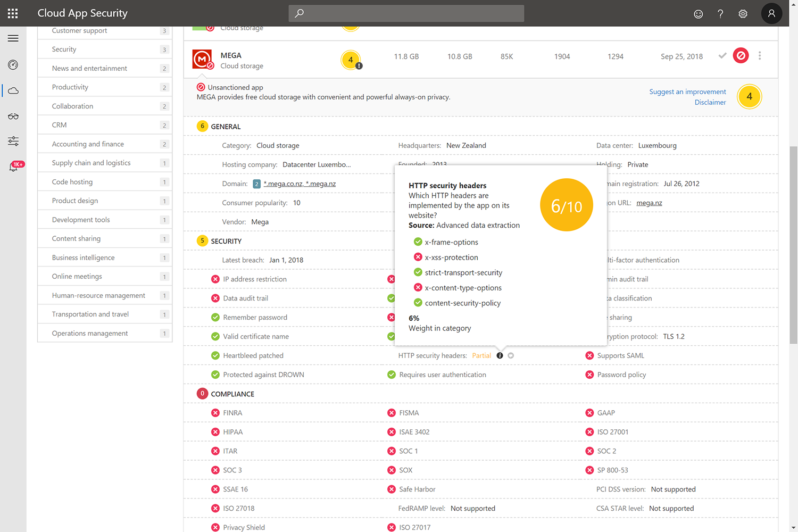Screen dimensions: 798x532
Task: Open the alerts bell showing 1K+ badge
Action: click(13, 167)
